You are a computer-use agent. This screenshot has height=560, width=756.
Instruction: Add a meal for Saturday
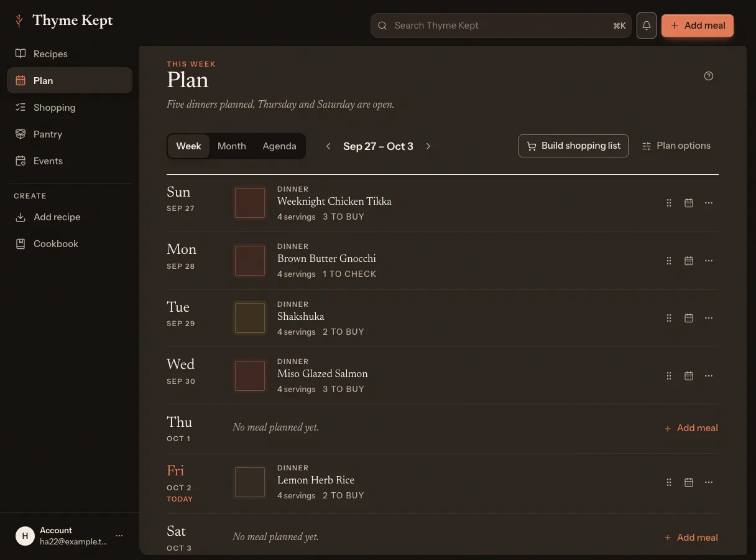tap(691, 538)
